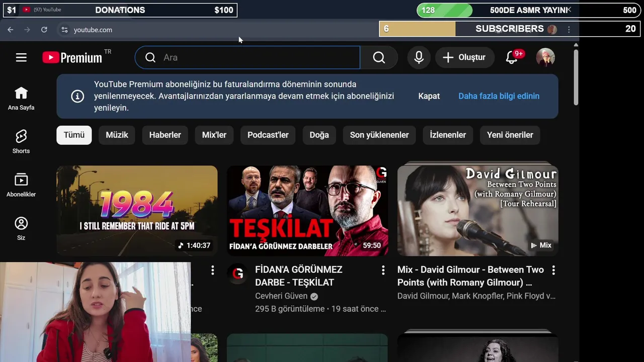Reload the page with the refresh icon
This screenshot has height=362, width=644.
pos(44,30)
